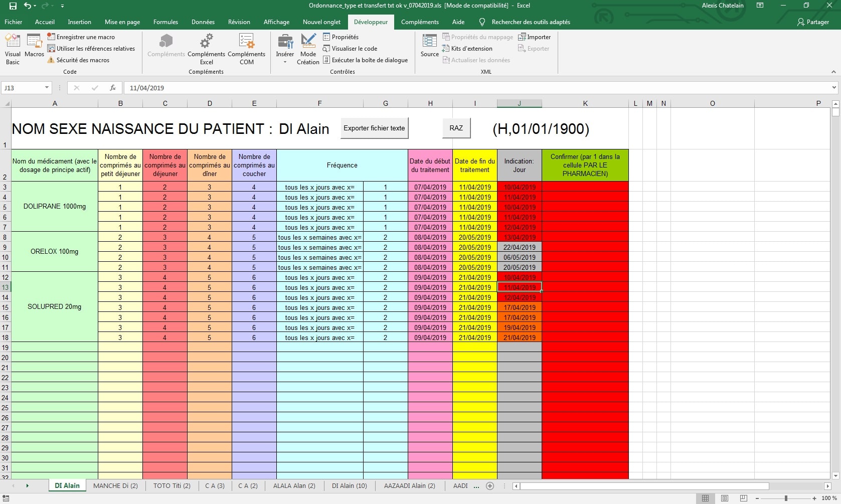Switch to Page Layout view in status bar
Image resolution: width=841 pixels, height=504 pixels.
[724, 498]
